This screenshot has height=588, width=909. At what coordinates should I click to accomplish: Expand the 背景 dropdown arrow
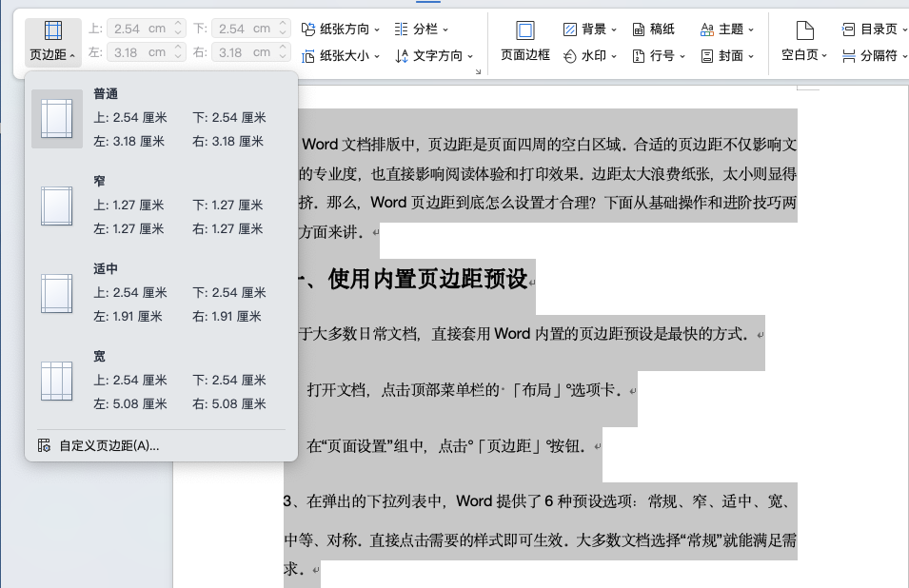click(614, 29)
